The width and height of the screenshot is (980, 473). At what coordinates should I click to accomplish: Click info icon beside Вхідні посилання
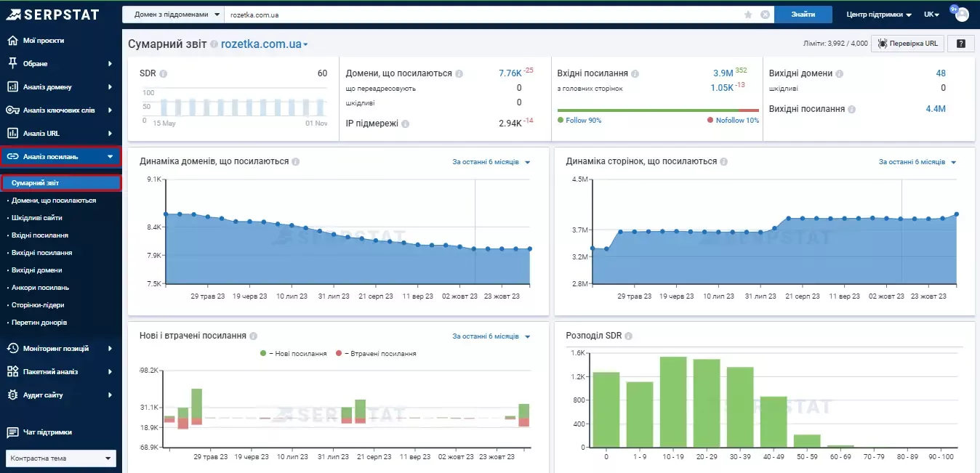click(x=635, y=73)
